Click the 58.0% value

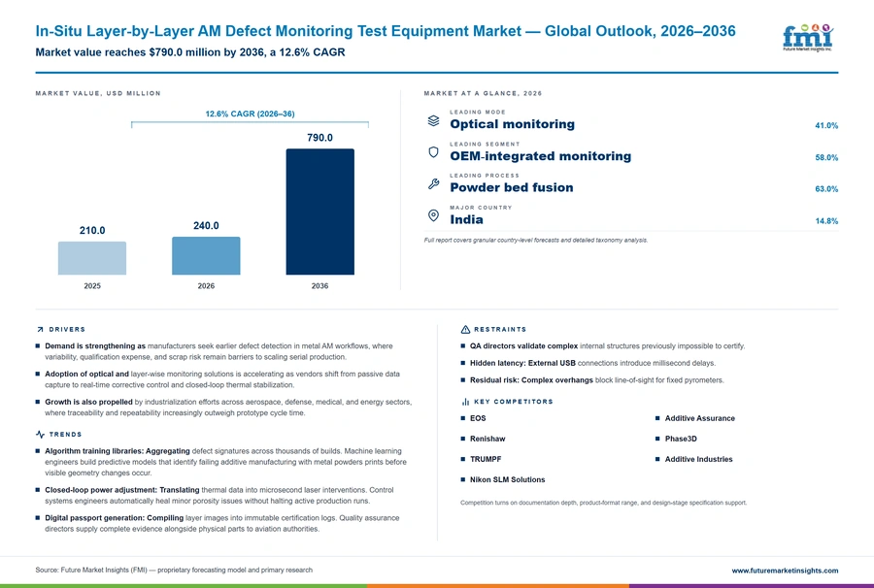click(x=826, y=157)
